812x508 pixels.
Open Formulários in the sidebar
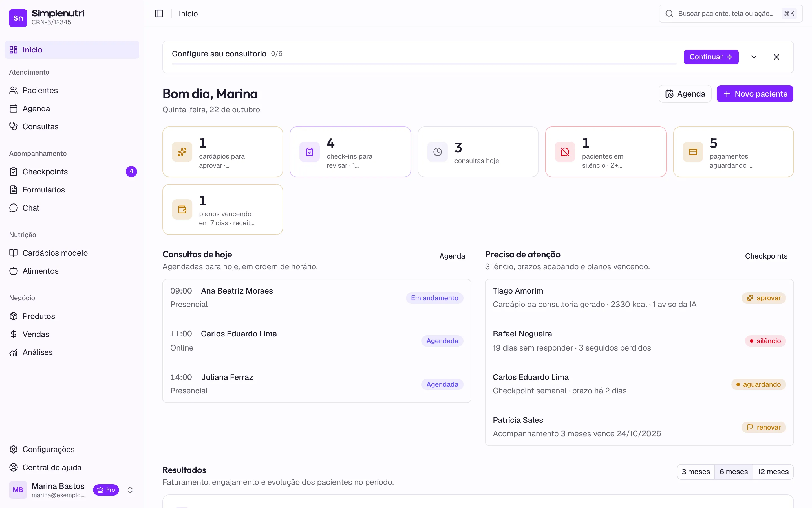[72, 190]
